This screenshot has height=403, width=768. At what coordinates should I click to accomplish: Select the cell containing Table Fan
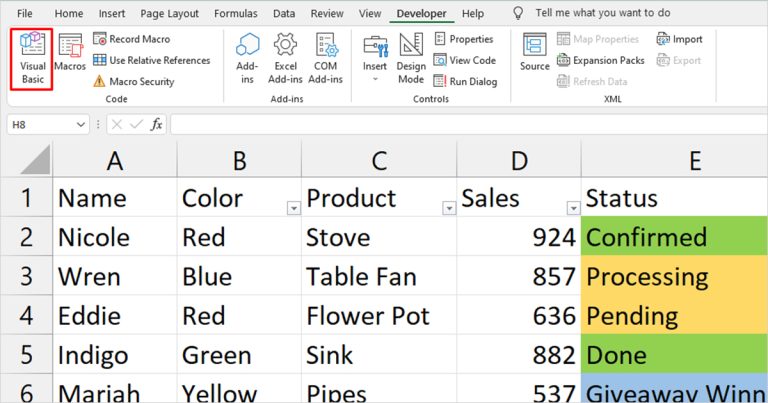pos(379,276)
